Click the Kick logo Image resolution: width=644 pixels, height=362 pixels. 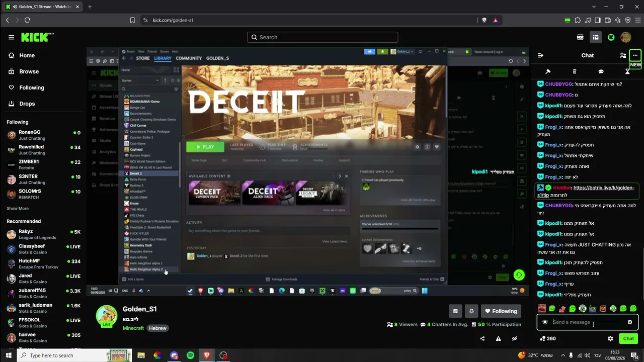point(37,37)
